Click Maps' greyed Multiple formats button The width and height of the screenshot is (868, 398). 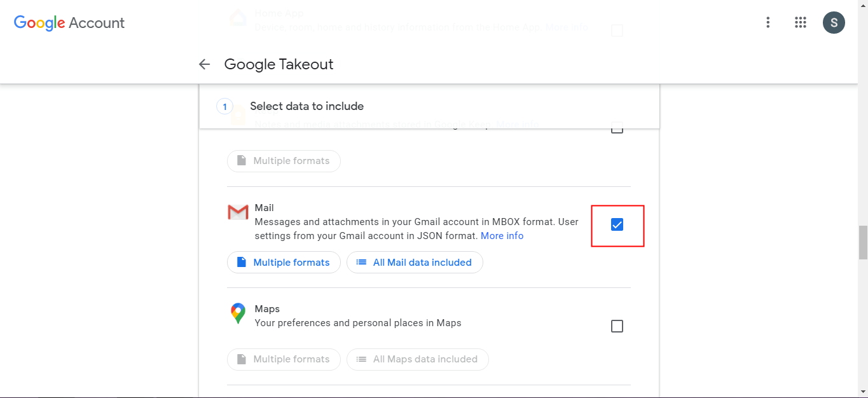click(x=284, y=359)
